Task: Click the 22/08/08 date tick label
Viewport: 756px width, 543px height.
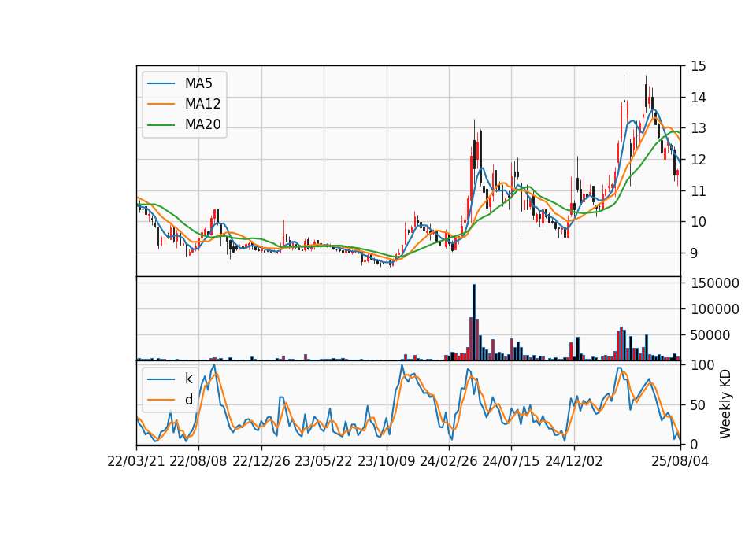Action: (x=198, y=462)
